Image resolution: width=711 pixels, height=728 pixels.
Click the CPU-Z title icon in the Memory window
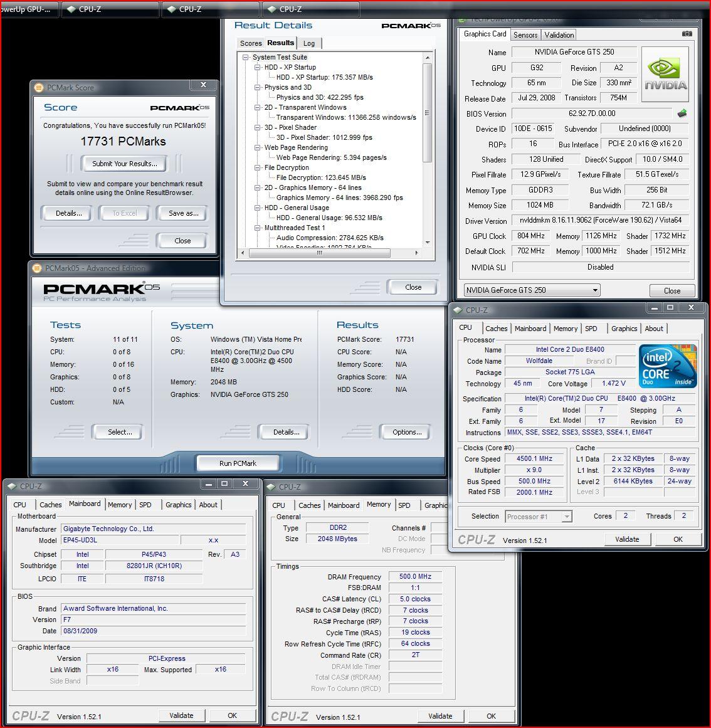point(271,487)
